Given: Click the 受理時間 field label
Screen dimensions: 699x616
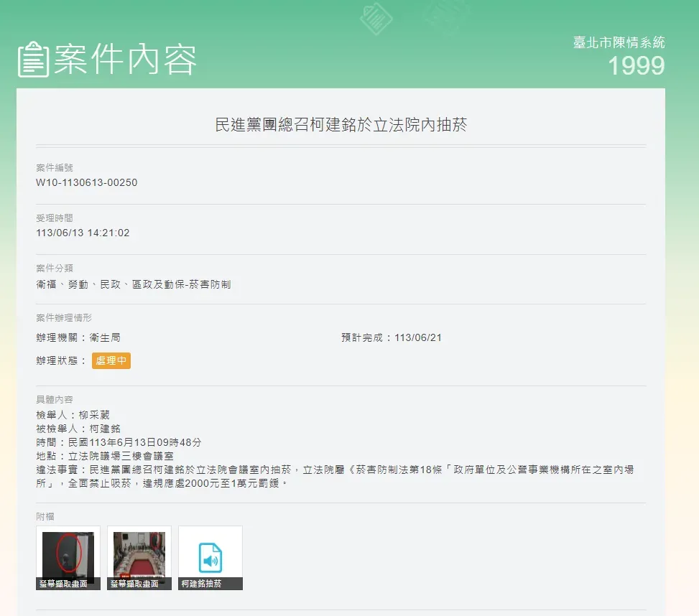Looking at the screenshot, I should click(55, 218).
